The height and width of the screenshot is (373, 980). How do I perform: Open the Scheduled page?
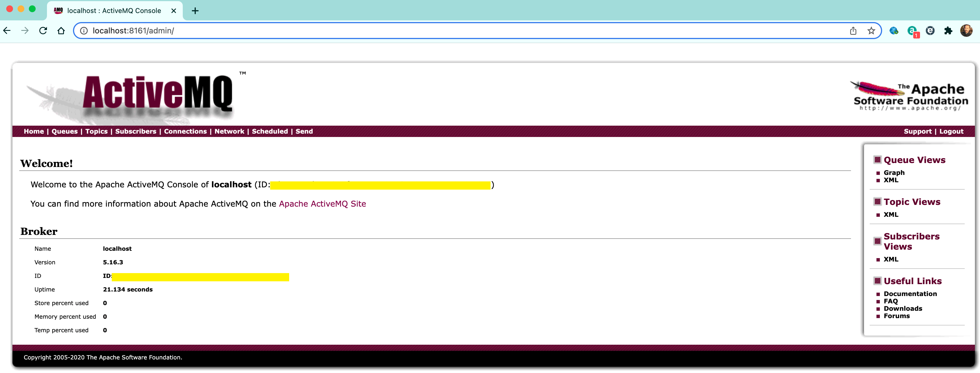270,131
